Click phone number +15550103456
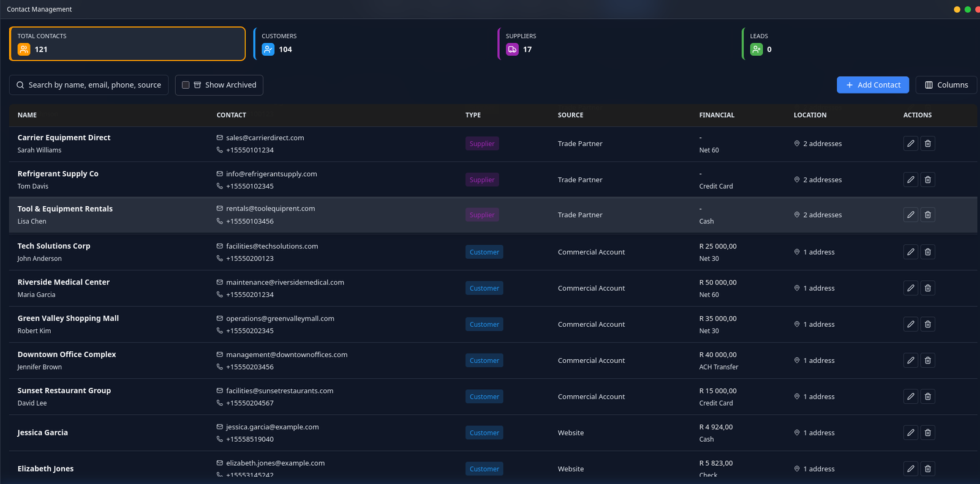 tap(249, 221)
